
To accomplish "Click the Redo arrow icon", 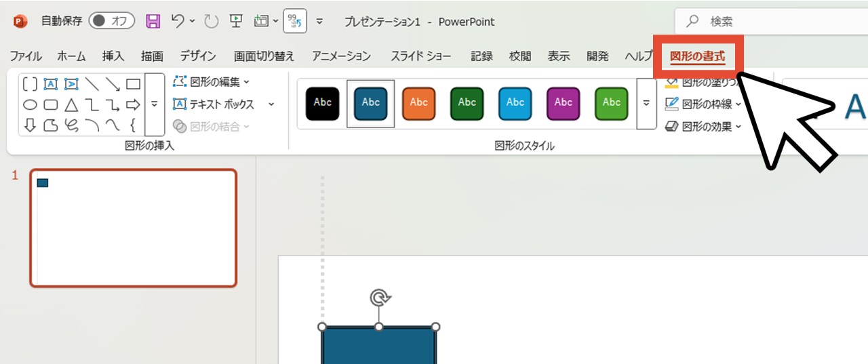I will click(212, 21).
